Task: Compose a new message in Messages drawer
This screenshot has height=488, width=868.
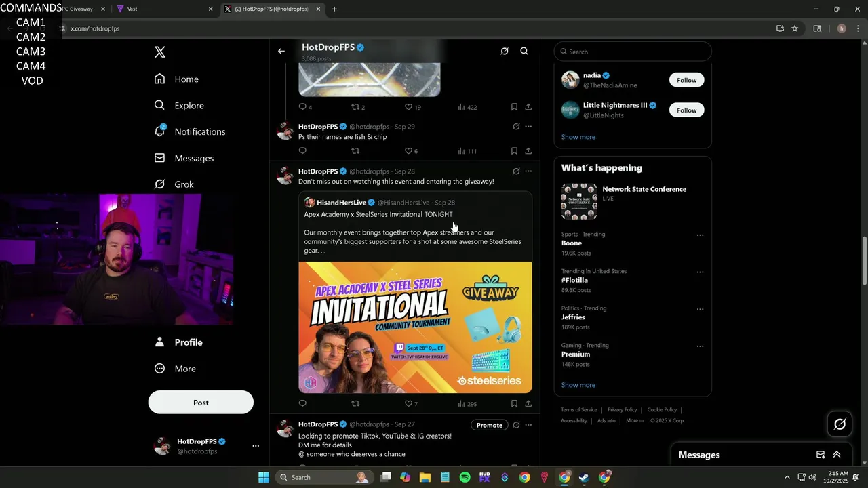Action: pyautogui.click(x=821, y=455)
